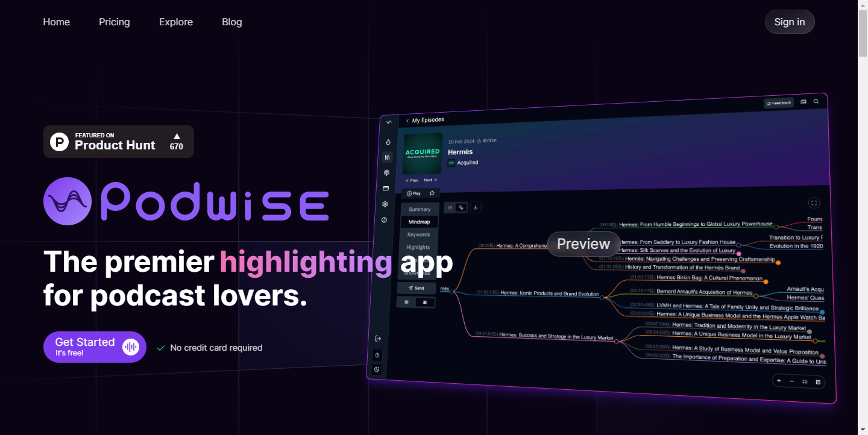Open the Pricing nav link
The image size is (868, 435).
click(115, 22)
